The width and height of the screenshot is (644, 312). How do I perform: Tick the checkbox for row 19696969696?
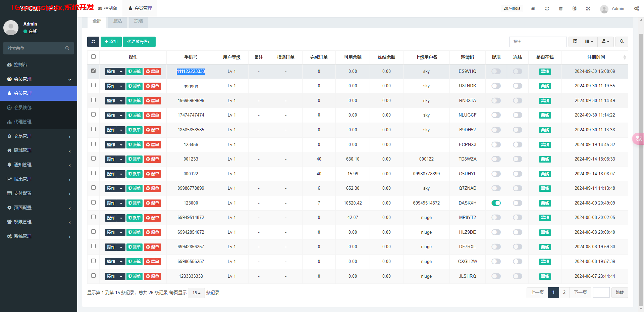(93, 100)
